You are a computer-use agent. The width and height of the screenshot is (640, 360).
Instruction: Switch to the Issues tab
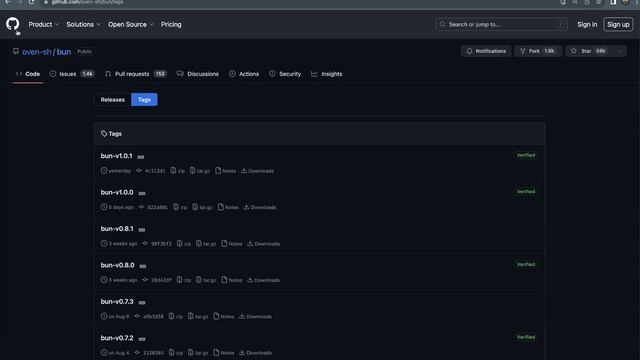(72, 74)
